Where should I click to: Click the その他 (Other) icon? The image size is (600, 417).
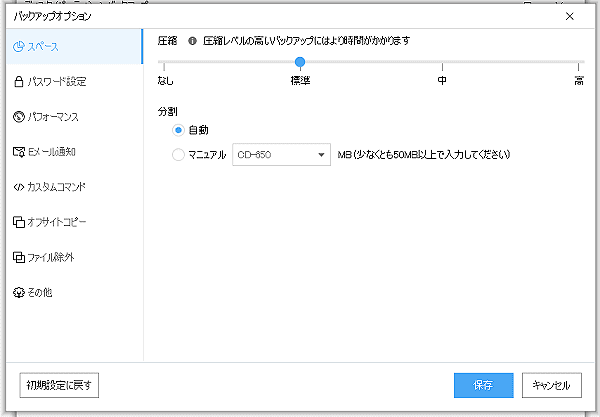point(18,292)
